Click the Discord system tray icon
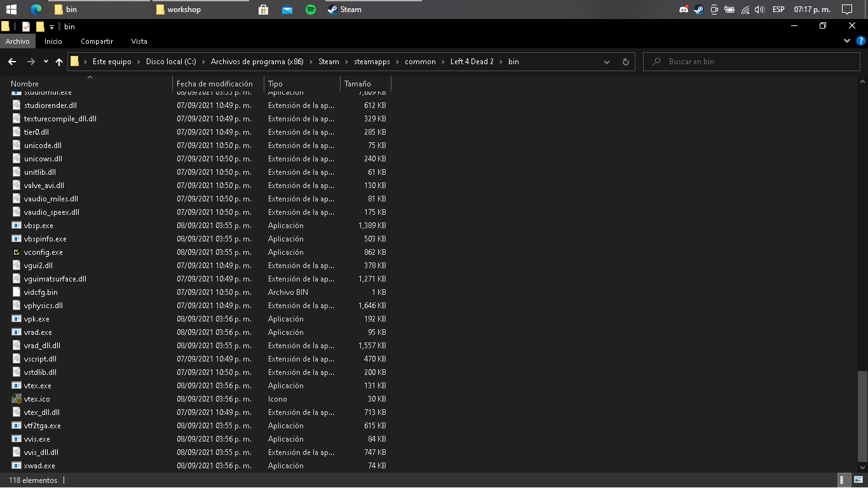 (x=684, y=10)
